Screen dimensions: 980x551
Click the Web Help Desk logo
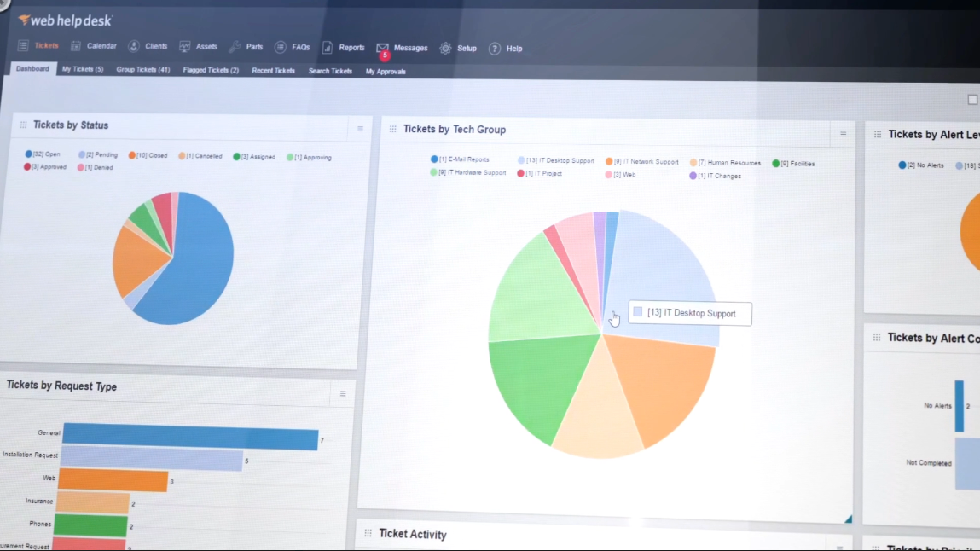65,20
